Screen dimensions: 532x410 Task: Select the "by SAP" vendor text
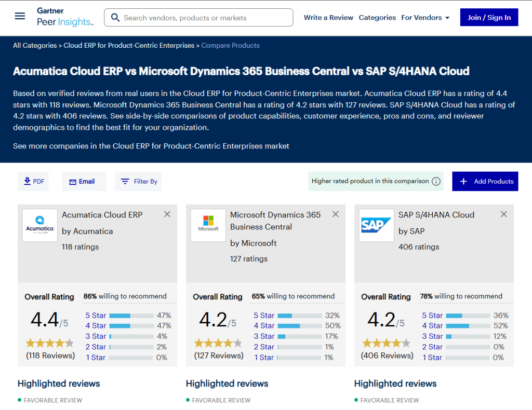pyautogui.click(x=411, y=231)
